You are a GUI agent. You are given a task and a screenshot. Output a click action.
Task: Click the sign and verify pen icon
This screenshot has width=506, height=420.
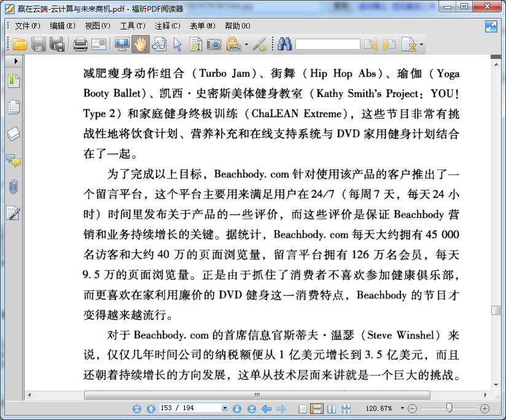pos(259,44)
